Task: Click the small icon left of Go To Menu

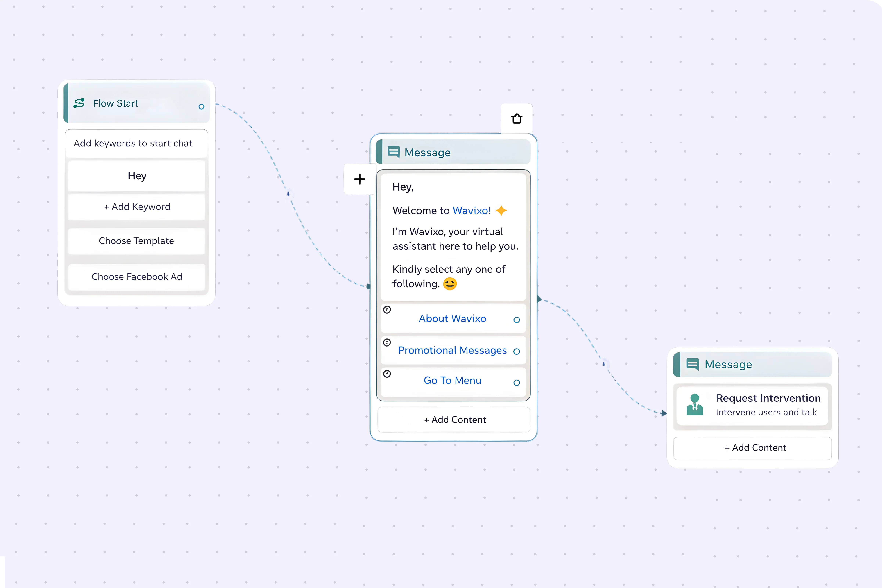Action: pyautogui.click(x=387, y=374)
